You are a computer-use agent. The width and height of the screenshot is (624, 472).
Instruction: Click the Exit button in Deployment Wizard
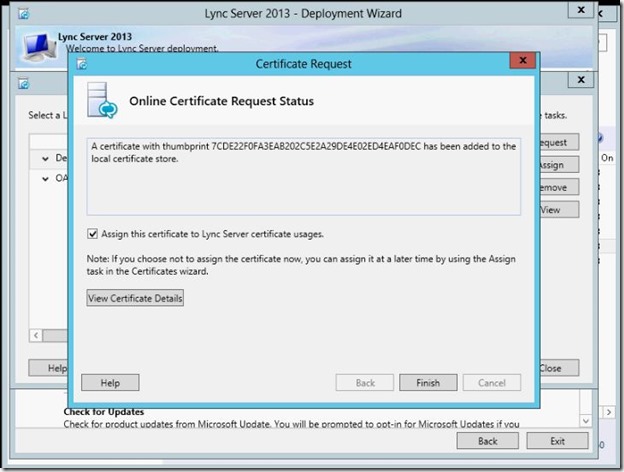click(x=558, y=441)
